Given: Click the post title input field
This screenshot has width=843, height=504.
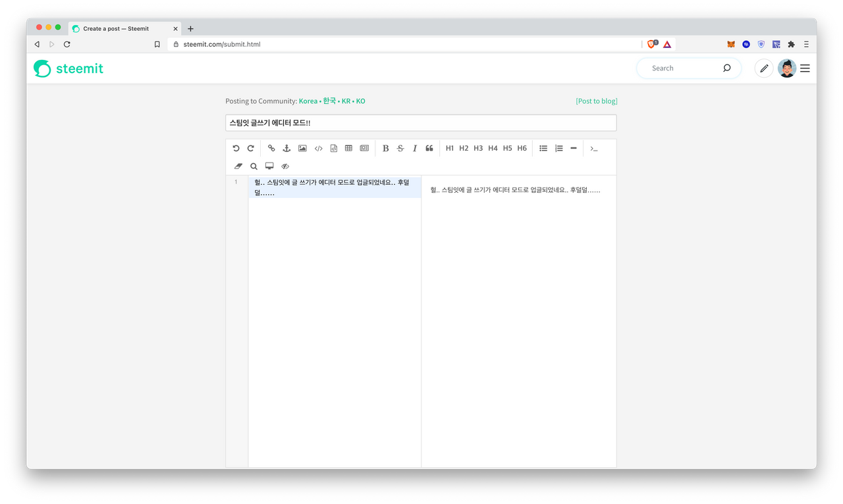Looking at the screenshot, I should [x=421, y=123].
